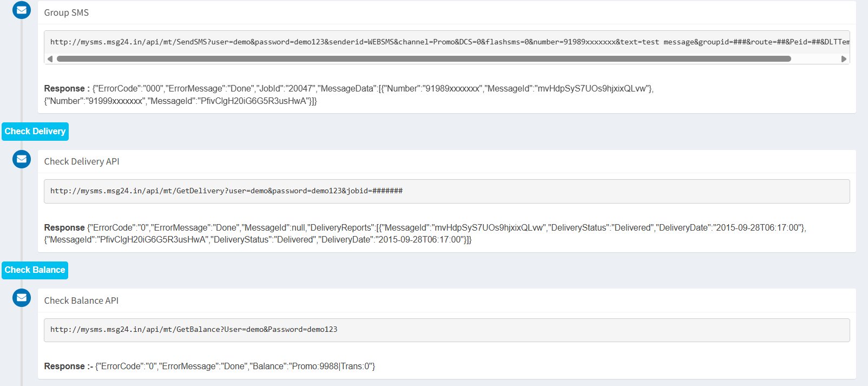Image resolution: width=868 pixels, height=386 pixels.
Task: Click the envelope icon beside Check Delivery API
Action: pos(22,159)
